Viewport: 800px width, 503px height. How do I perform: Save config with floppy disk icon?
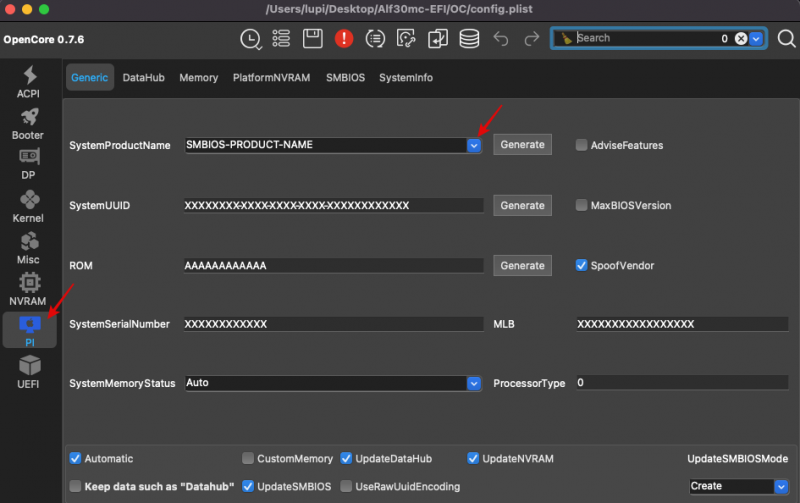coord(313,39)
